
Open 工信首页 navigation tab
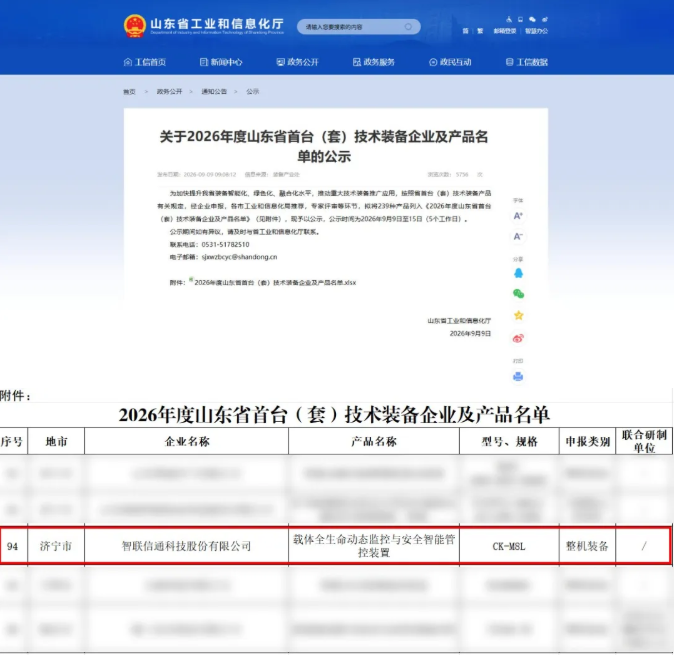tap(145, 62)
